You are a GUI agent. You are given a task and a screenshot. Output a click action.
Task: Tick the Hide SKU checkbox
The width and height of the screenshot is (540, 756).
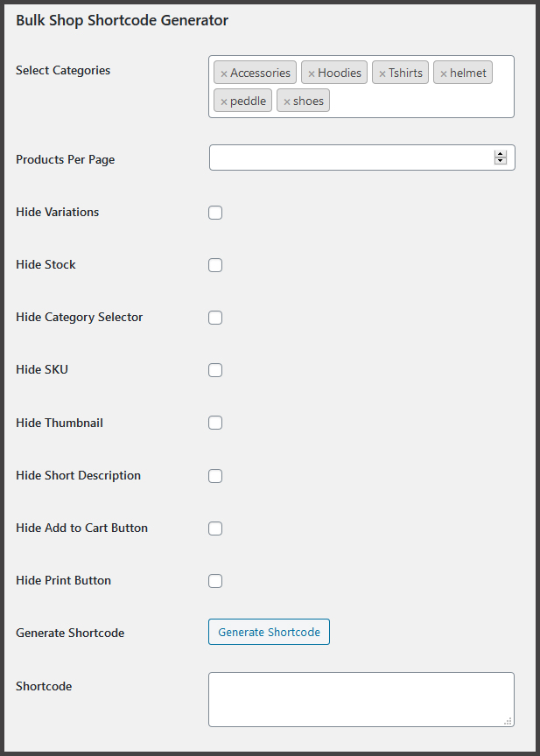215,370
